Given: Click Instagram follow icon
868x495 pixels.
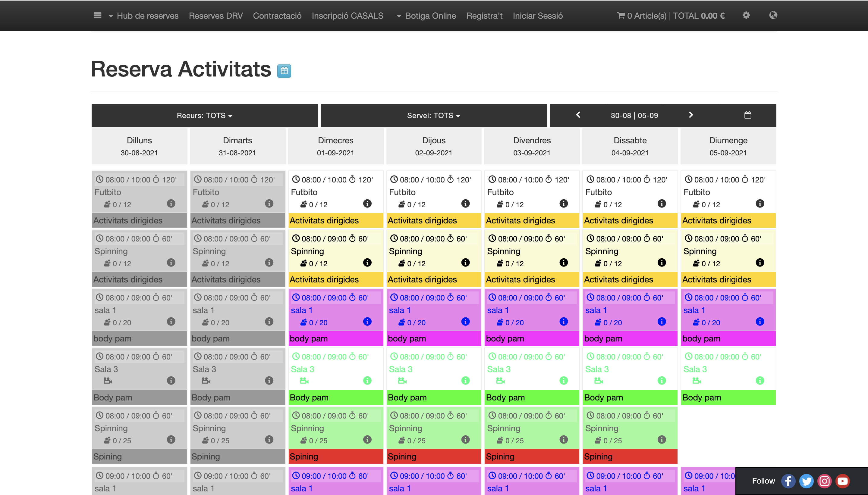Looking at the screenshot, I should (x=824, y=481).
